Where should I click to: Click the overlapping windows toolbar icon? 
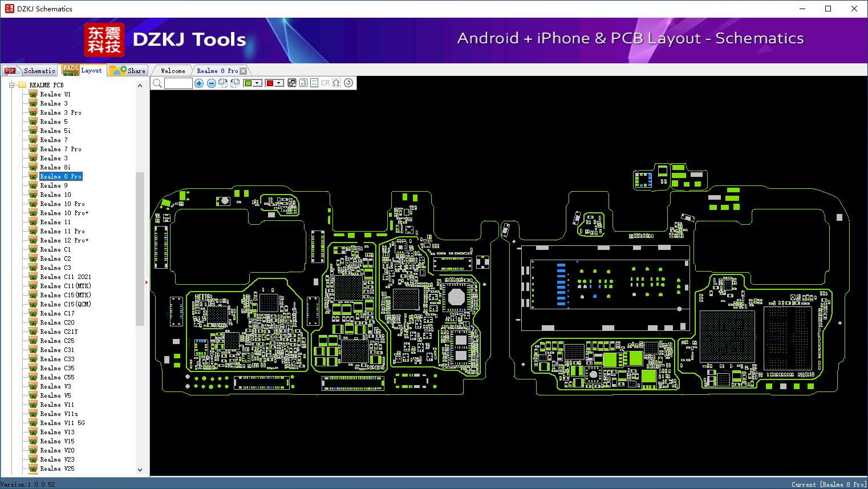[292, 83]
